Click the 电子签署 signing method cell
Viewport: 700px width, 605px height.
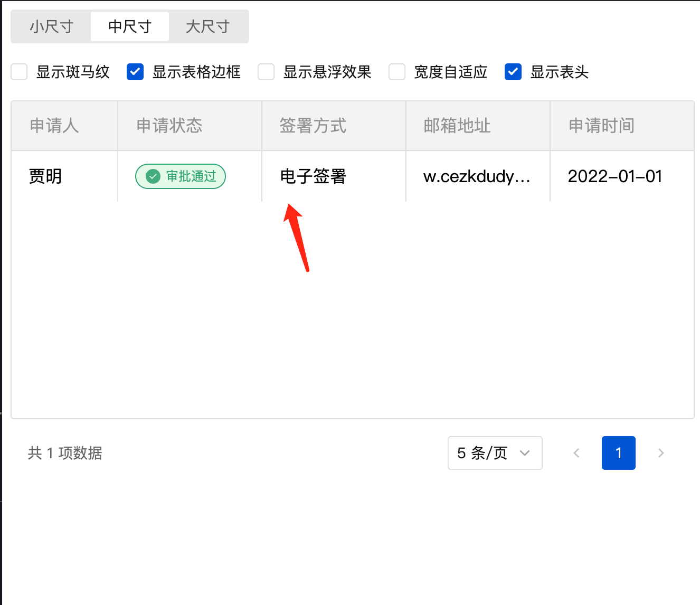313,176
